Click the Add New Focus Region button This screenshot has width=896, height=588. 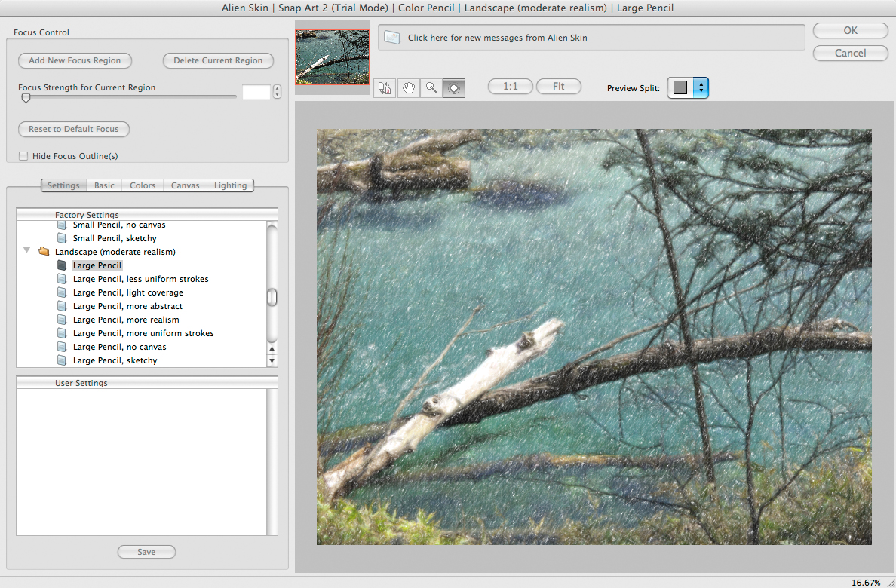(75, 61)
